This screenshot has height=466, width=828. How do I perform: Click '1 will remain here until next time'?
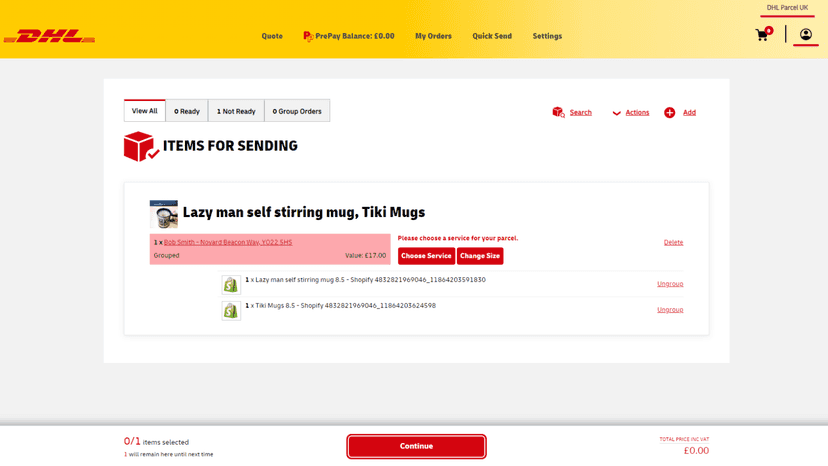click(x=168, y=454)
